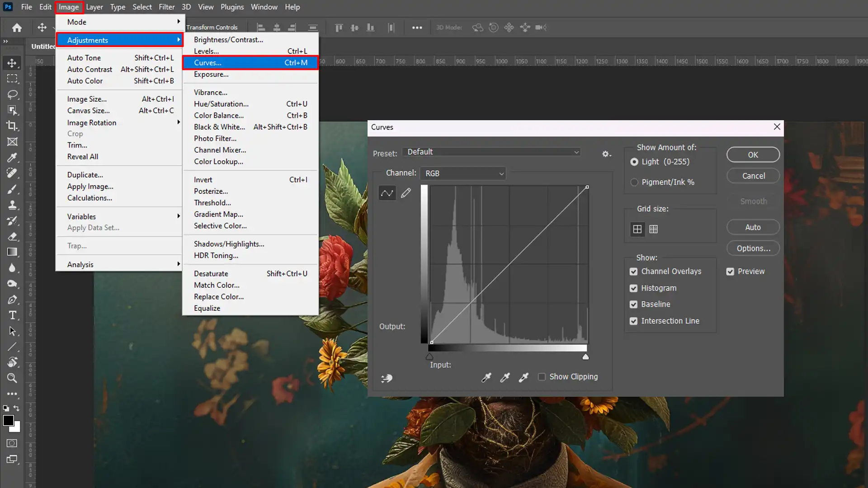Choose Levels... menu item

(x=250, y=51)
